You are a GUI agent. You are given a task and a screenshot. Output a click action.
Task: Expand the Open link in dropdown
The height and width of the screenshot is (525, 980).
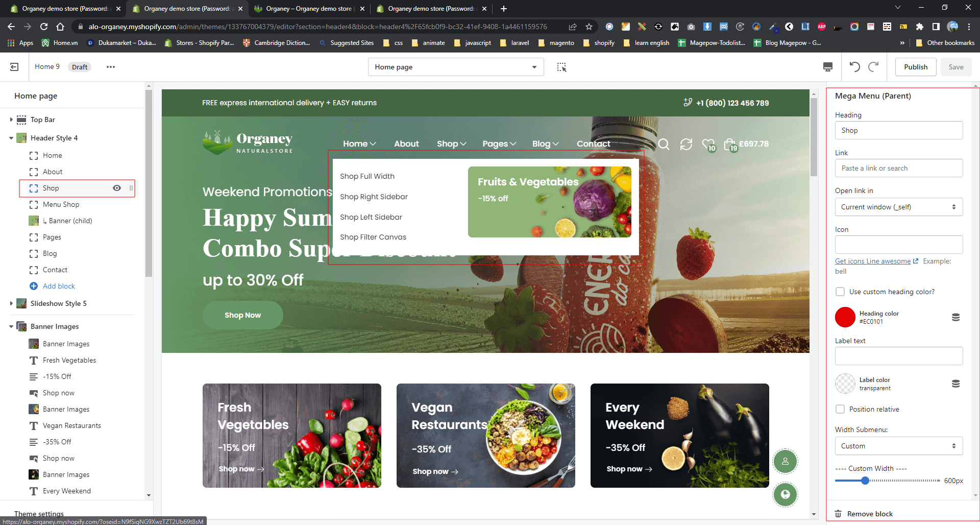click(898, 207)
